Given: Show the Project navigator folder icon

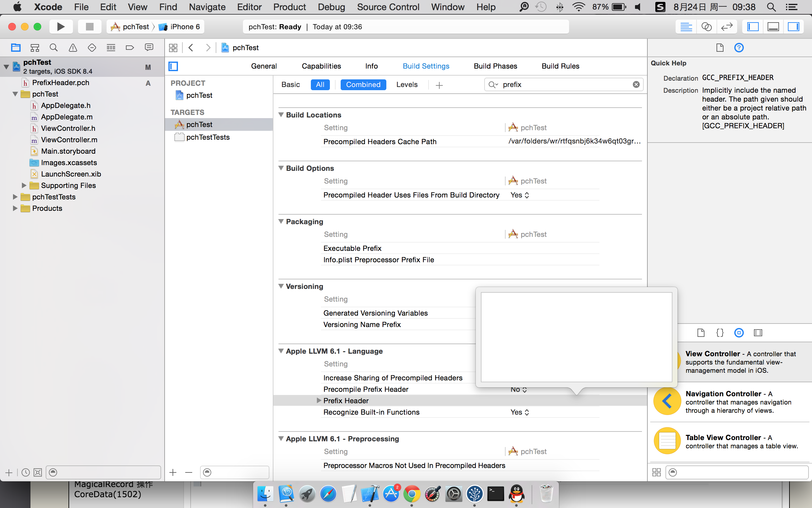Looking at the screenshot, I should click(16, 48).
